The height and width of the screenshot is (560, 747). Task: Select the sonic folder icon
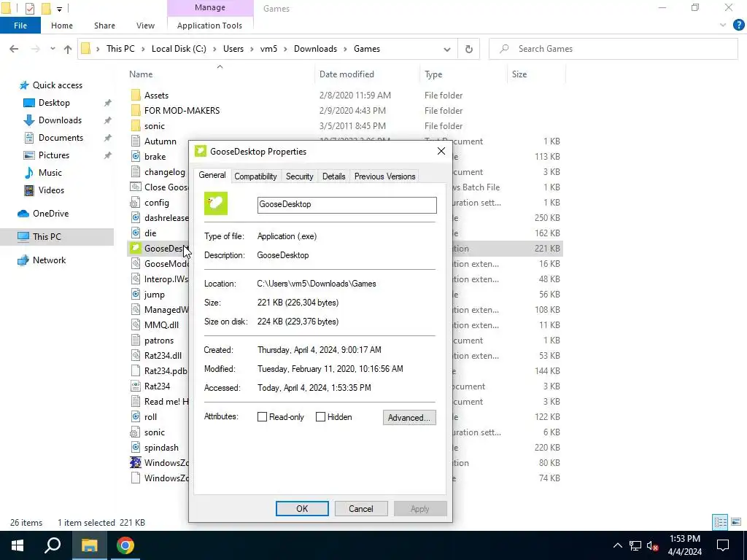[136, 125]
